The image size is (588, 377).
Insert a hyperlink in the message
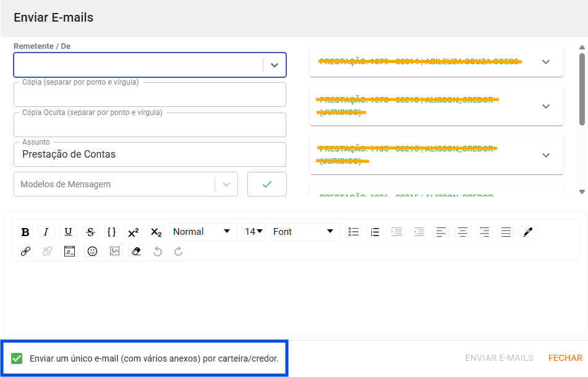25,252
